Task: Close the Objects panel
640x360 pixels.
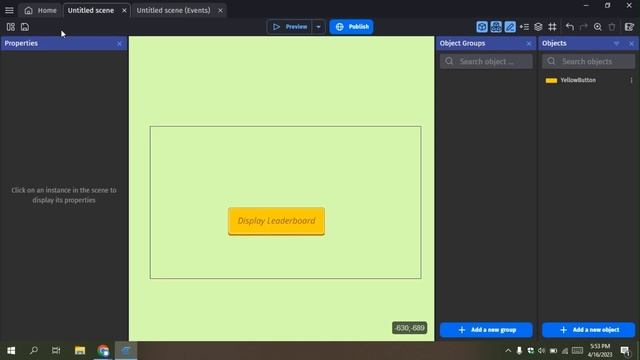Action: point(631,43)
